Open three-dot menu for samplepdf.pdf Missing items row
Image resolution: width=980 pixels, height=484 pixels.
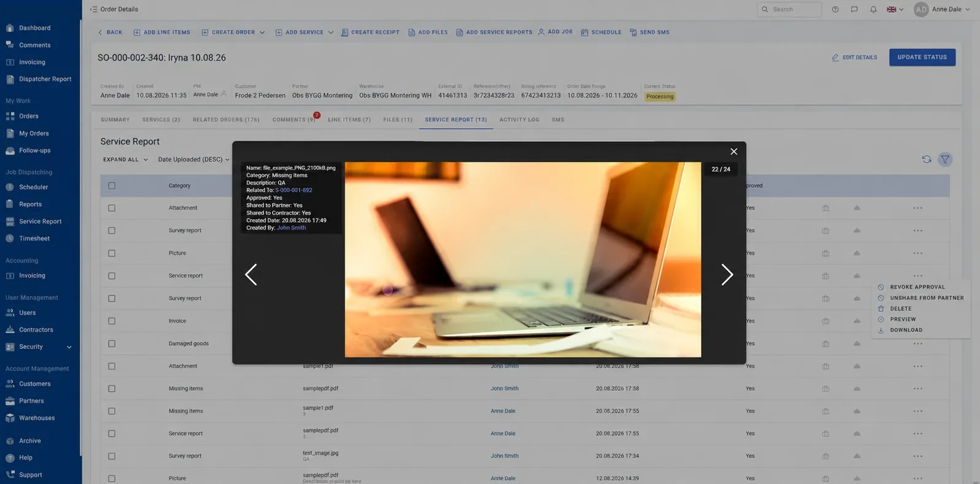tap(918, 389)
